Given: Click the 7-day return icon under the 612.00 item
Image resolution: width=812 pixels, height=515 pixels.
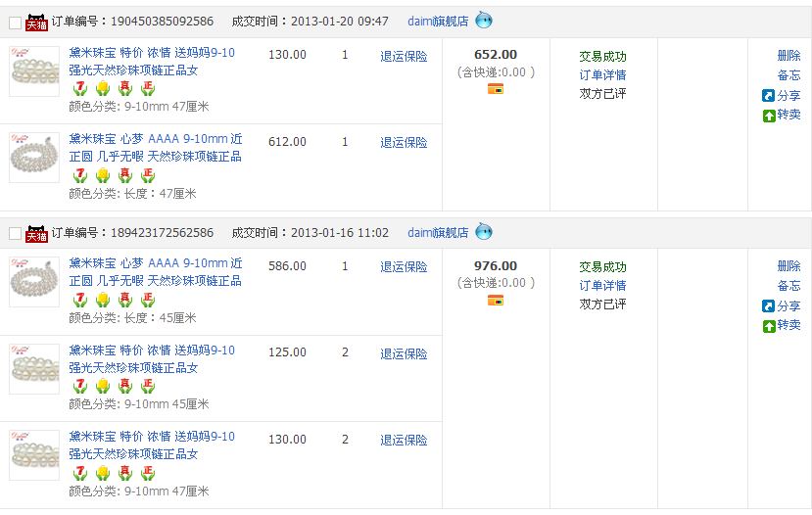Looking at the screenshot, I should coord(79,175).
